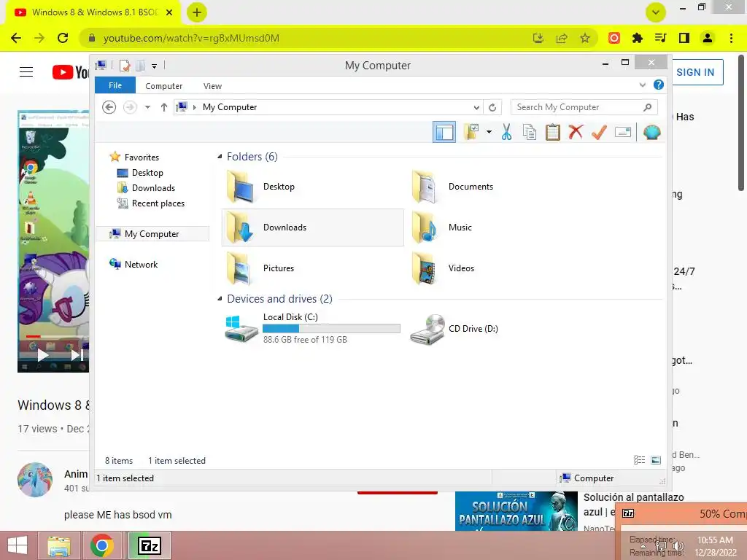
Task: Open Customize Quick Access Toolbar dropdown
Action: coord(155,66)
